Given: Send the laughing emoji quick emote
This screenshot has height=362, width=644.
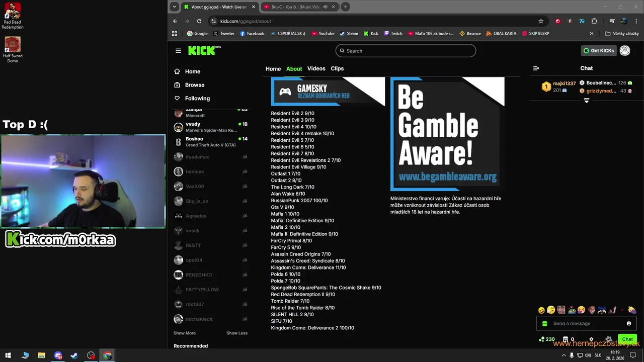Looking at the screenshot, I should coord(541,310).
